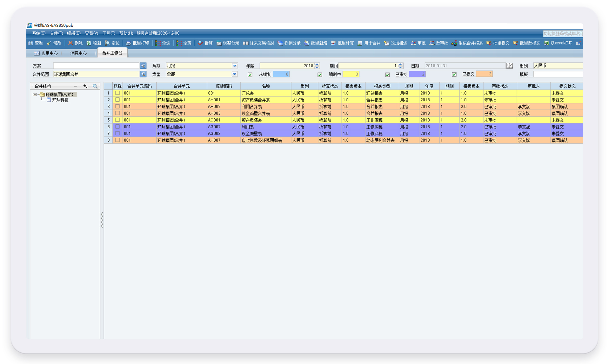Open 调整分录 adjustment entries
The image size is (609, 364).
point(228,43)
